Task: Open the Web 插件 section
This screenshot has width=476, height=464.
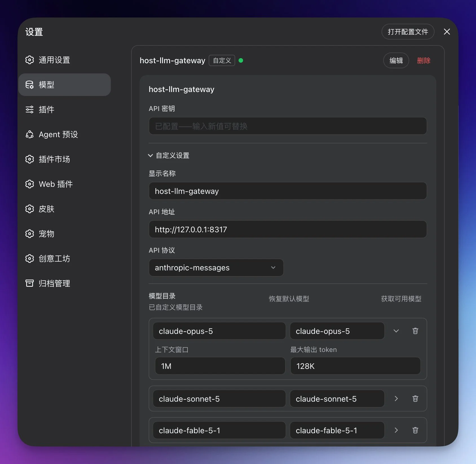Action: point(65,184)
